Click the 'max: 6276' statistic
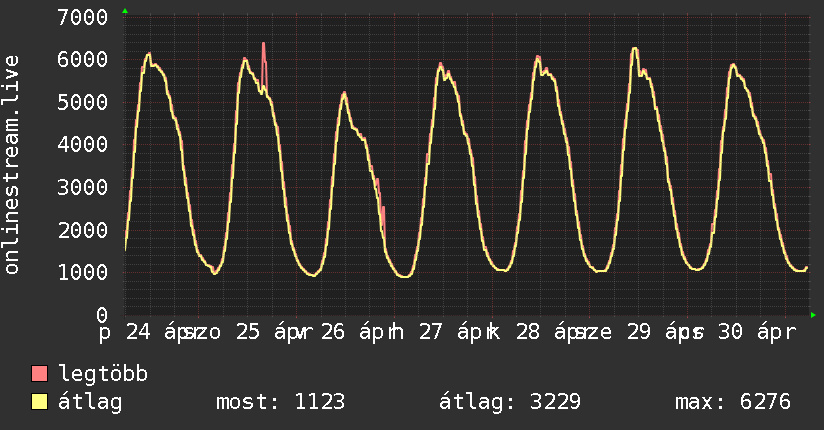 pos(733,402)
